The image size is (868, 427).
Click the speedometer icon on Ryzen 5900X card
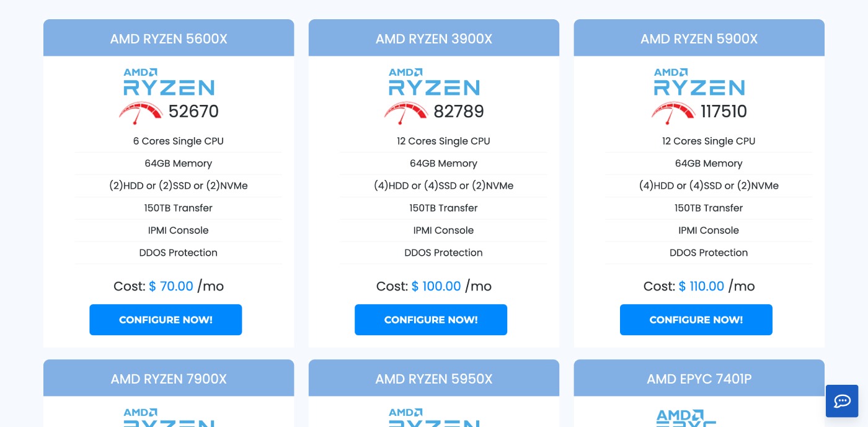pos(673,112)
